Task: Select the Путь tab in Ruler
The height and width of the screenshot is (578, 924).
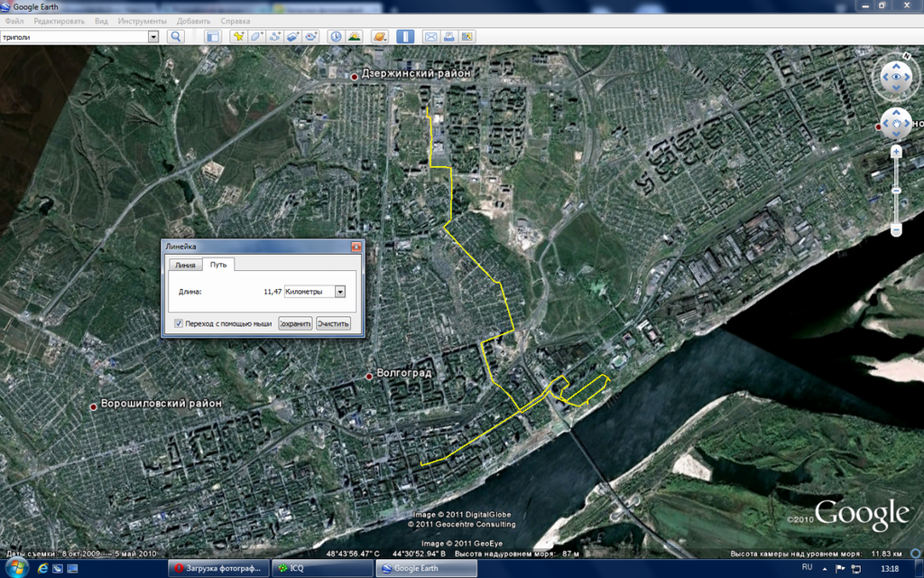Action: point(218,265)
